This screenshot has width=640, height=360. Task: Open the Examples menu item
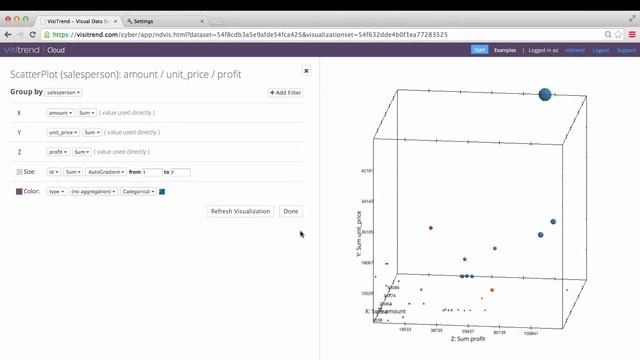tap(505, 50)
